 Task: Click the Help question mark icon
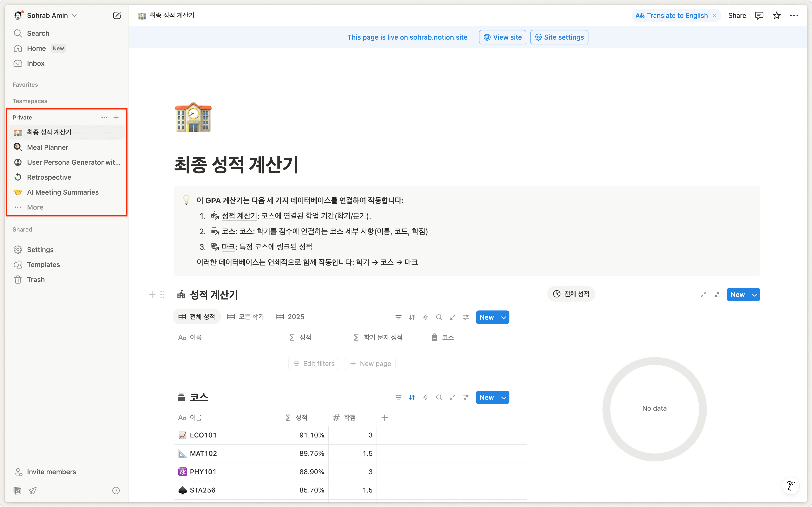(x=116, y=491)
